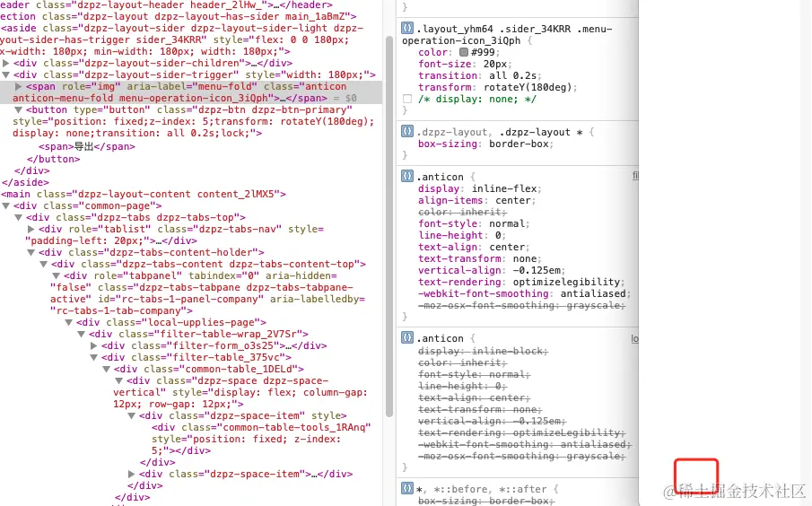This screenshot has width=812, height=506.
Task: Select the span containing 导出 text
Action: (x=87, y=146)
